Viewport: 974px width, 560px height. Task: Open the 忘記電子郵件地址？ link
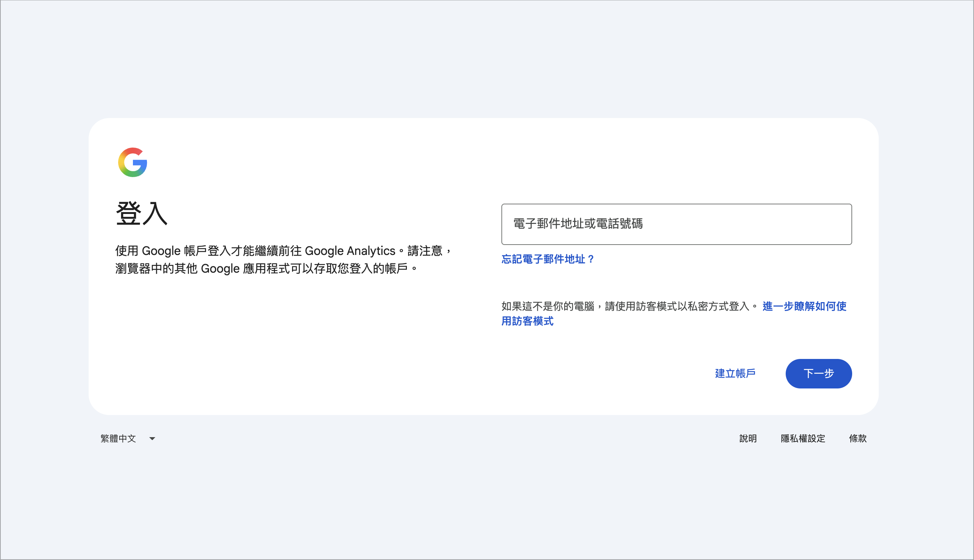pyautogui.click(x=548, y=259)
